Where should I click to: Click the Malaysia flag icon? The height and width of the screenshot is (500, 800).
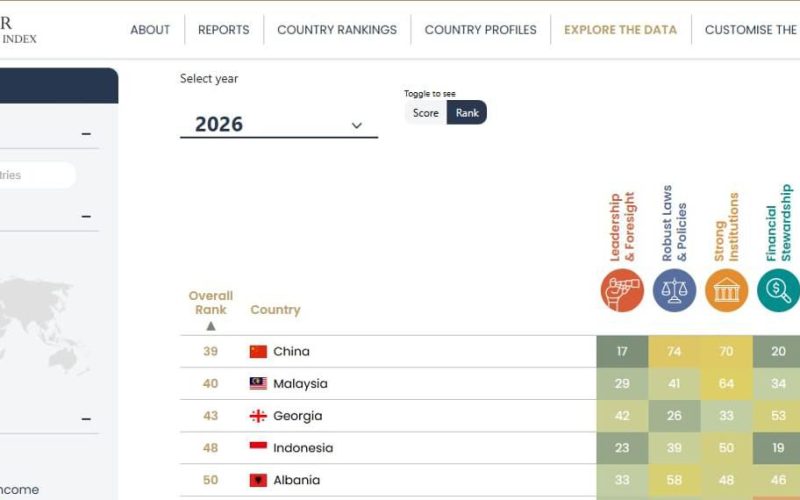click(x=258, y=384)
